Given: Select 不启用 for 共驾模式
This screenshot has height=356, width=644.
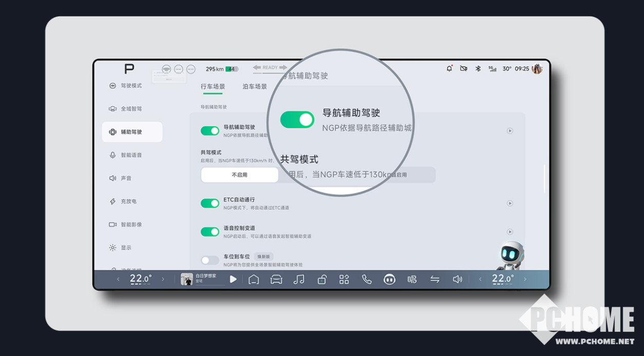Looking at the screenshot, I should coord(239,175).
